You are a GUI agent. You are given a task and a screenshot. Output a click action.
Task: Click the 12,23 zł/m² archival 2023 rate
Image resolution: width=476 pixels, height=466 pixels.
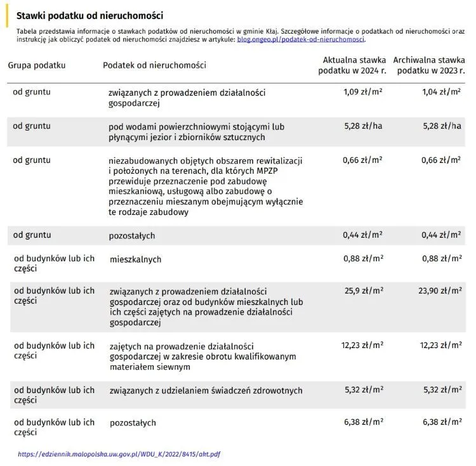[439, 346]
